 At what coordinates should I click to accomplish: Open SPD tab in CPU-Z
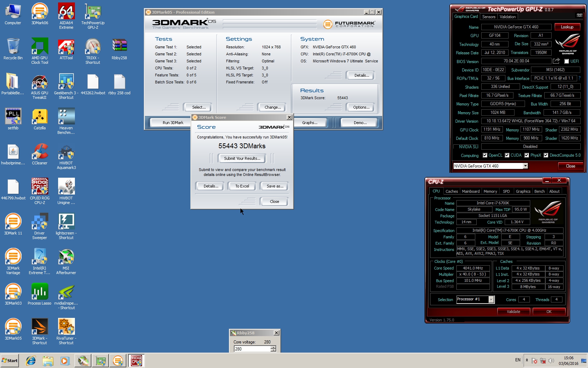[506, 191]
